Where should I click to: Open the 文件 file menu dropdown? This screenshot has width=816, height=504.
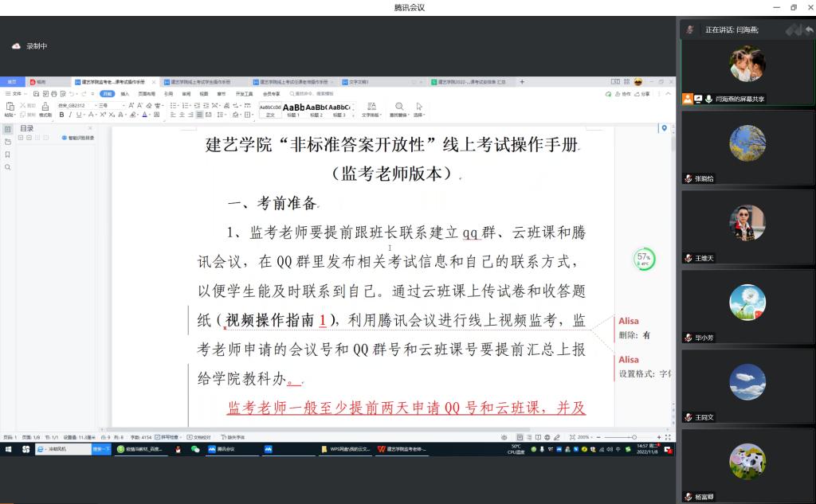(x=16, y=94)
